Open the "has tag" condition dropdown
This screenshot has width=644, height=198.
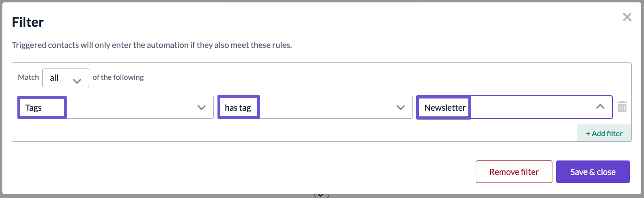[x=315, y=107]
